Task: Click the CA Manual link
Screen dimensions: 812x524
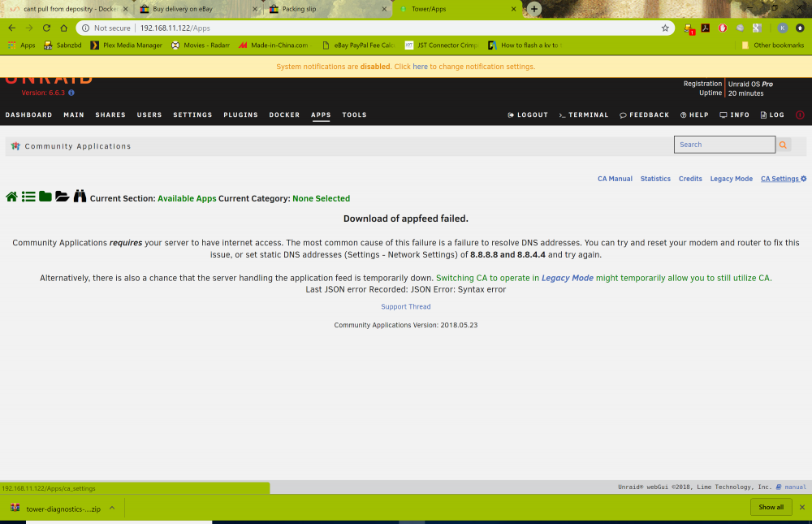Action: click(615, 179)
